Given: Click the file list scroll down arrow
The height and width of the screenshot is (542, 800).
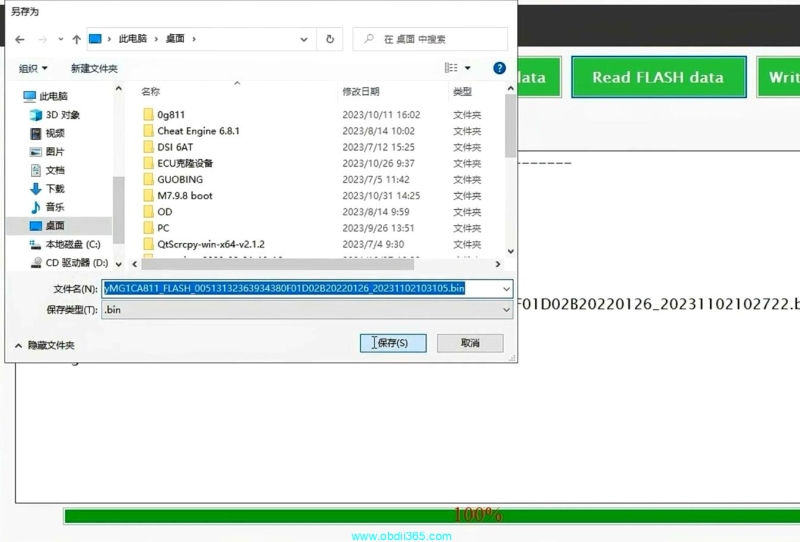Looking at the screenshot, I should coord(511,251).
